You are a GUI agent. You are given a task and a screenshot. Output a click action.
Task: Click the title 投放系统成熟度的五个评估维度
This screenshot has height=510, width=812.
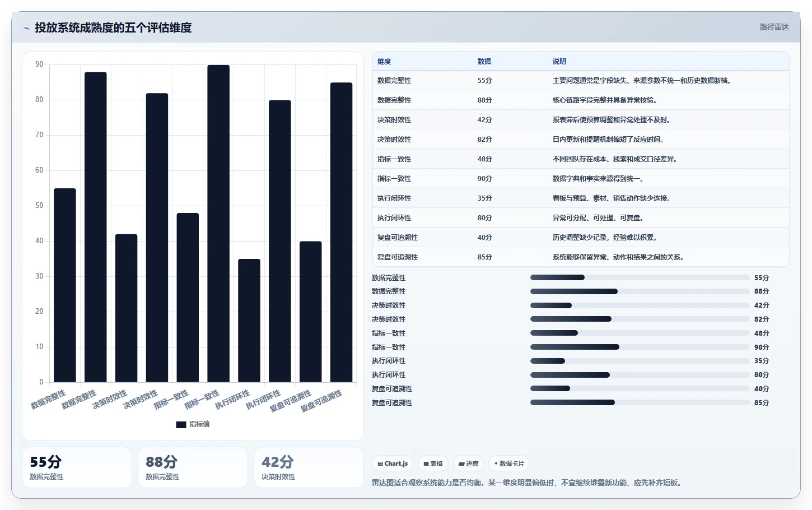[113, 27]
